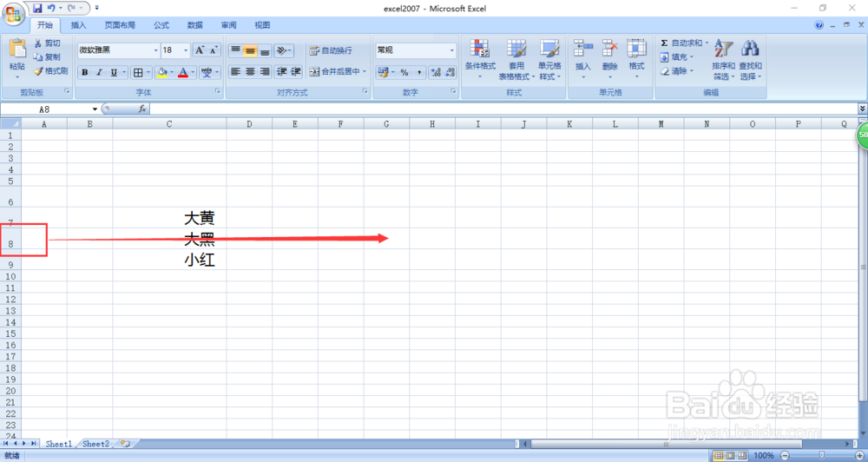Apply comma style

(x=419, y=72)
